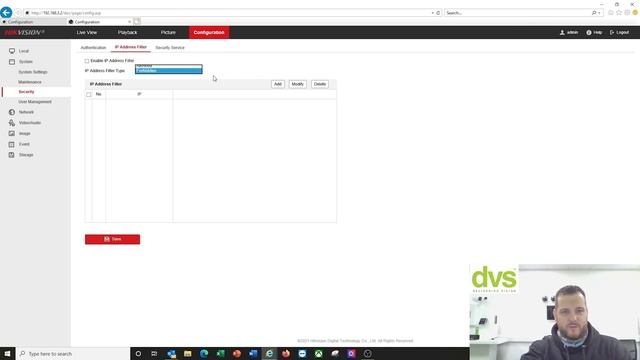
Task: Save the IP filter settings
Action: (x=112, y=239)
